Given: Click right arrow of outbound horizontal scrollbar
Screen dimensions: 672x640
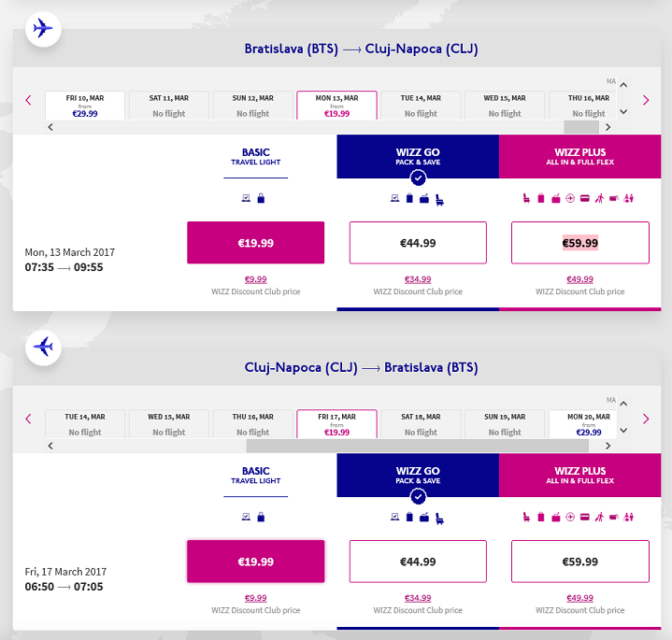Looking at the screenshot, I should [608, 127].
